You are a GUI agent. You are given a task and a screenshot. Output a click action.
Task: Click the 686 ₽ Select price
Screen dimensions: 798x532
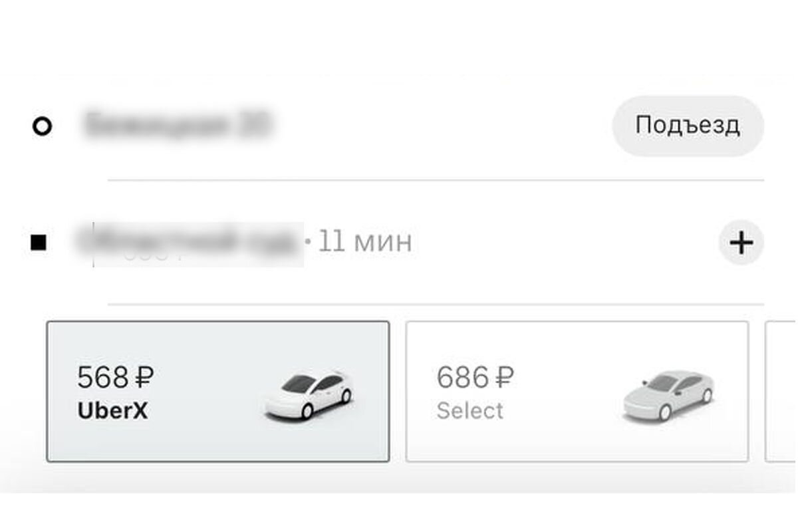[x=475, y=378]
